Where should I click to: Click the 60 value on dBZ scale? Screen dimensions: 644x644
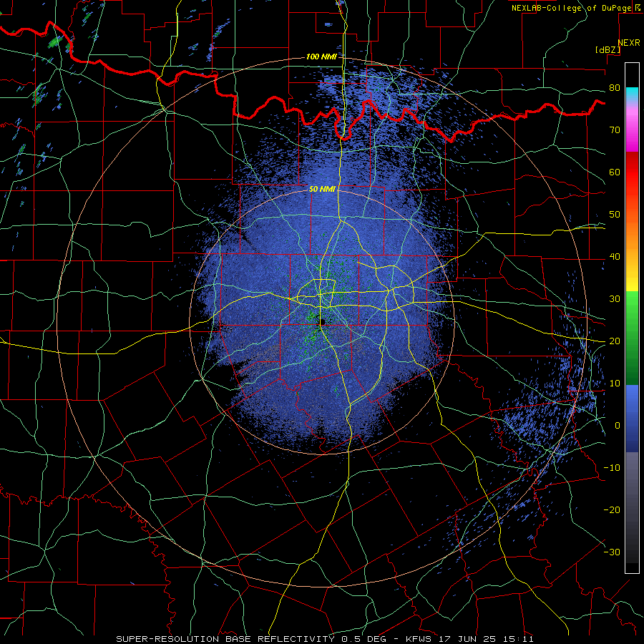pos(615,172)
